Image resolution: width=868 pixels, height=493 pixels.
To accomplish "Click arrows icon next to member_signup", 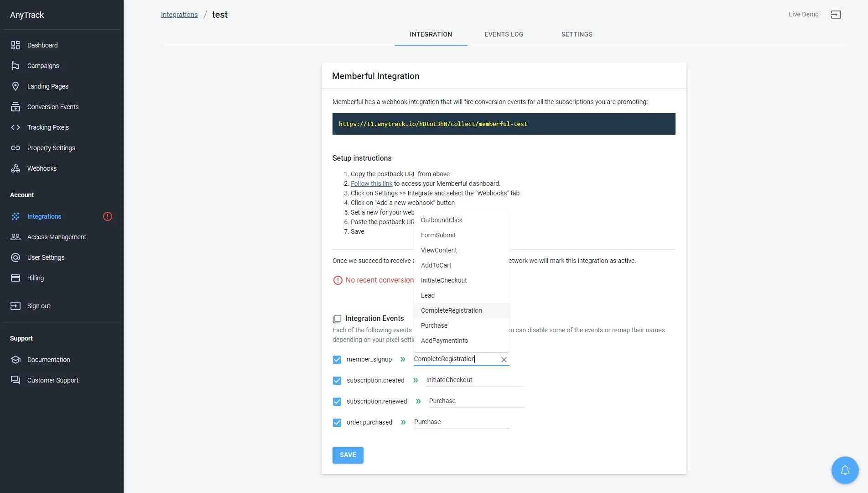I will [403, 359].
